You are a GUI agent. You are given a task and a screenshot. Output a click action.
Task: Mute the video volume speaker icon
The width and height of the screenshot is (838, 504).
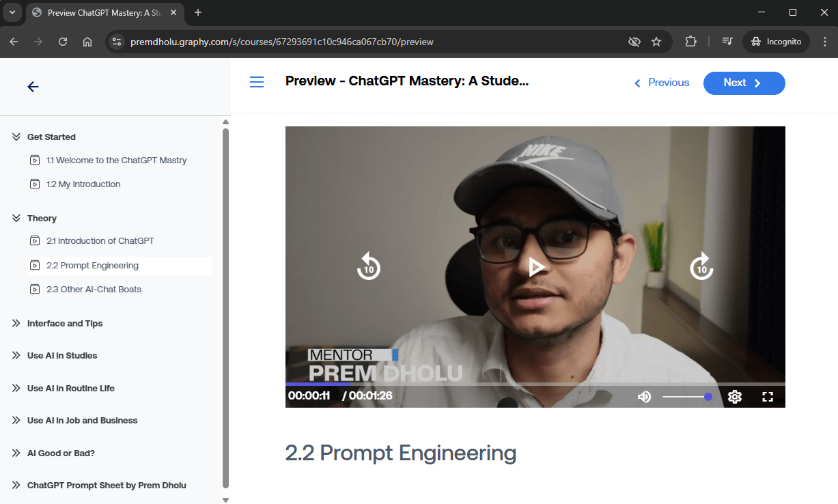click(644, 397)
